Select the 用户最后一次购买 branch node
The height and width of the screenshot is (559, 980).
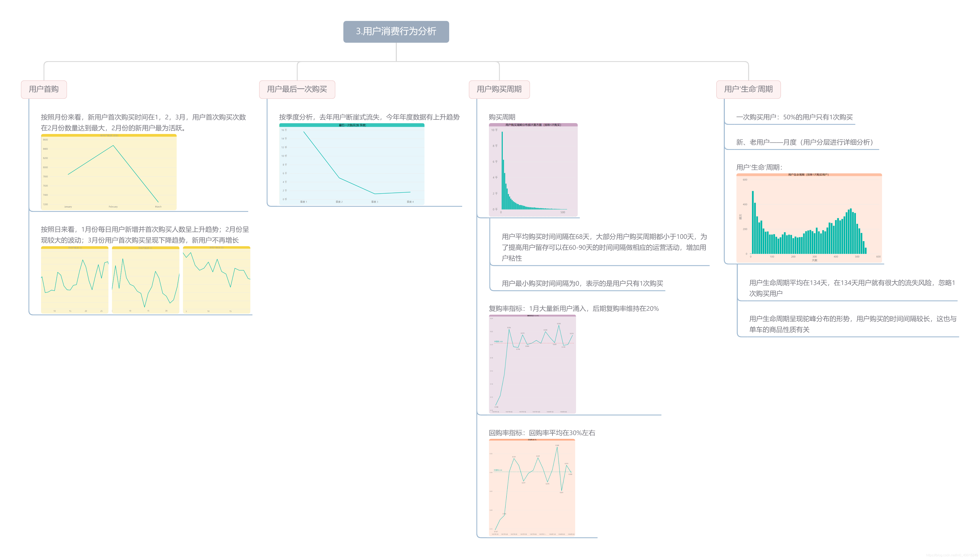click(x=297, y=89)
